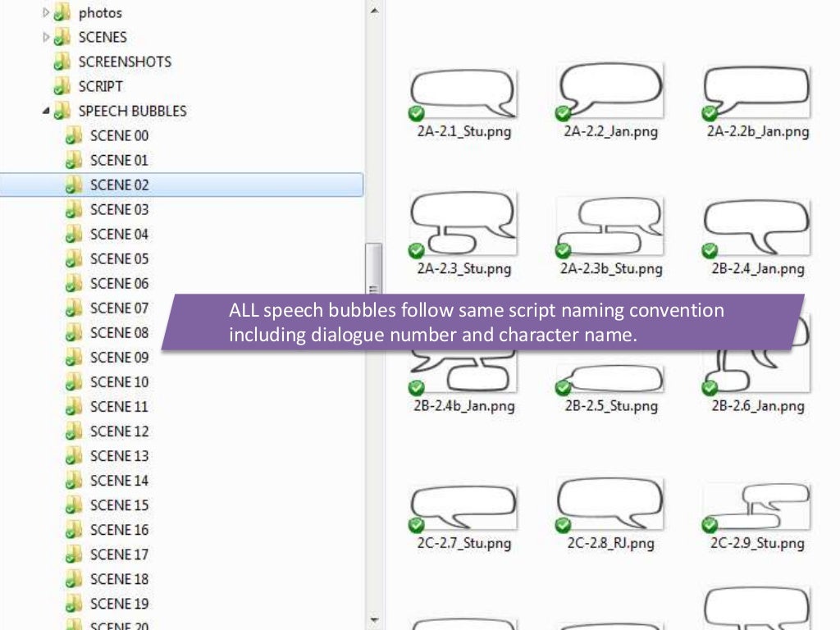Viewport: 840px width, 630px height.
Task: Open the SCREENSHOTS folder label
Action: click(125, 62)
